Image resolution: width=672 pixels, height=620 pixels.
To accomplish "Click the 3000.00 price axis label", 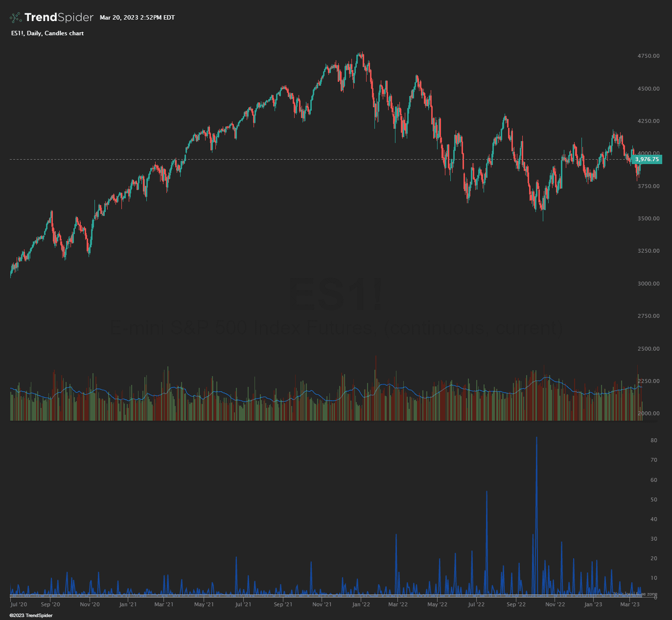I will [648, 284].
